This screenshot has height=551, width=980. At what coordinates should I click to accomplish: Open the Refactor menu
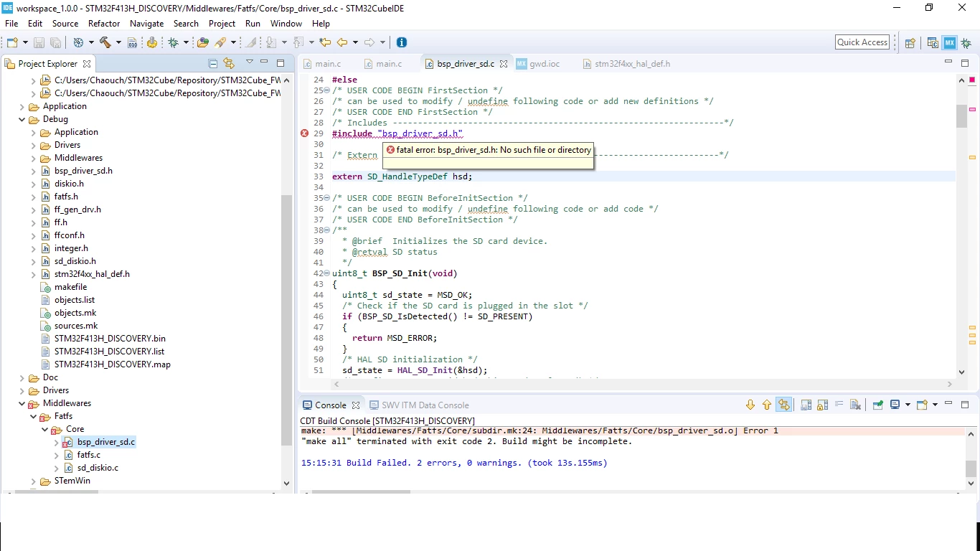(x=104, y=24)
